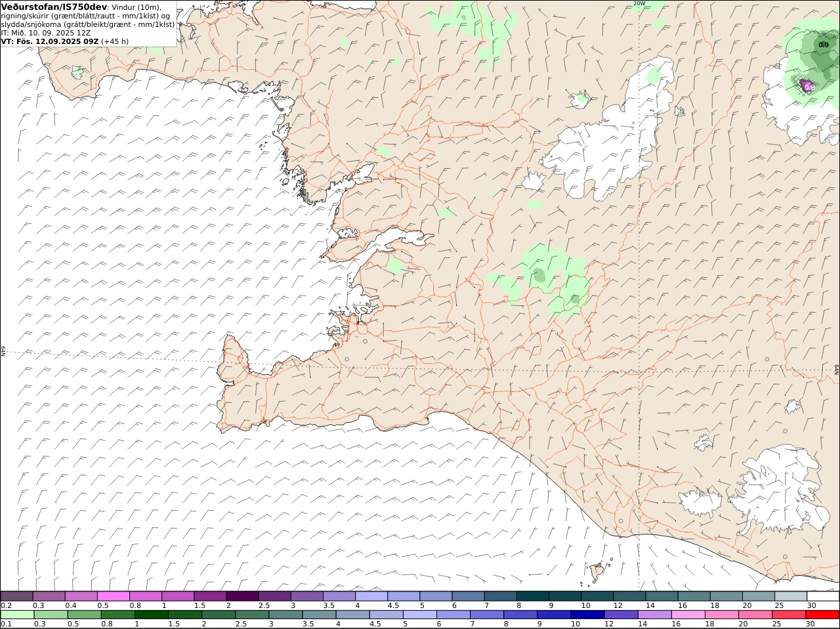Viewport: 840px width, 629px height.
Task: Select the lower legend swatch between 25 and 30
Action: click(788, 615)
